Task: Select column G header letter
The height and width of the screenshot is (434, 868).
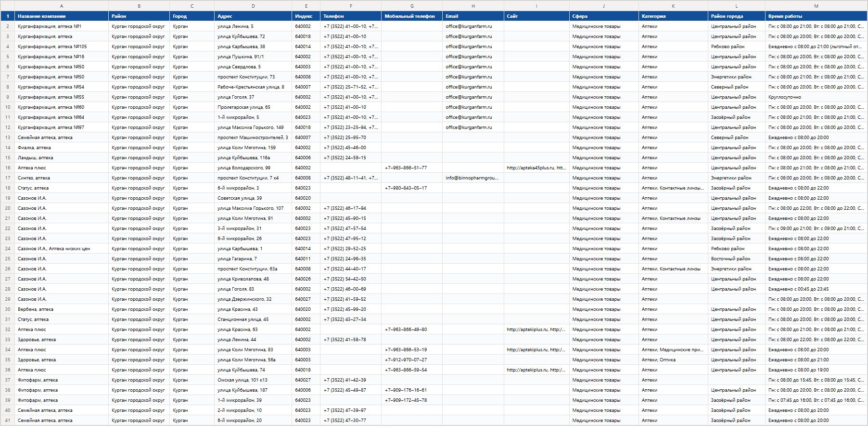Action: point(412,6)
